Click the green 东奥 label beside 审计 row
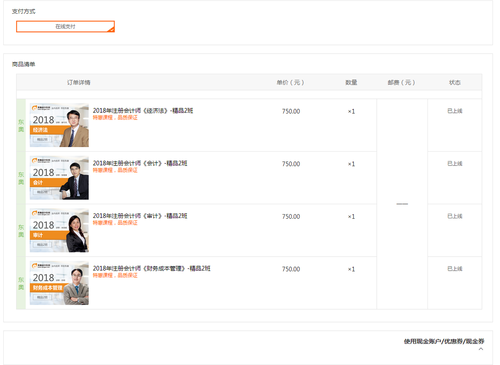Screen dimensions: 500x365 tap(21, 231)
